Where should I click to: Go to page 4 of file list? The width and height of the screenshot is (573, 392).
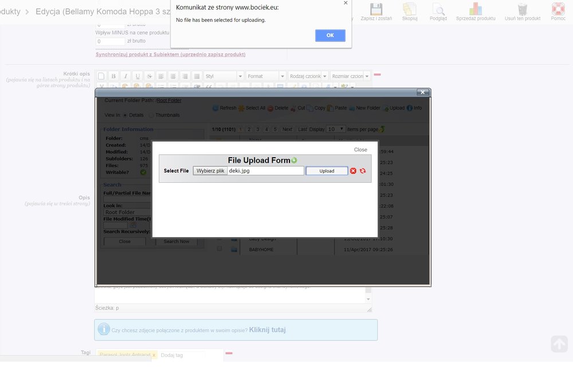click(266, 130)
